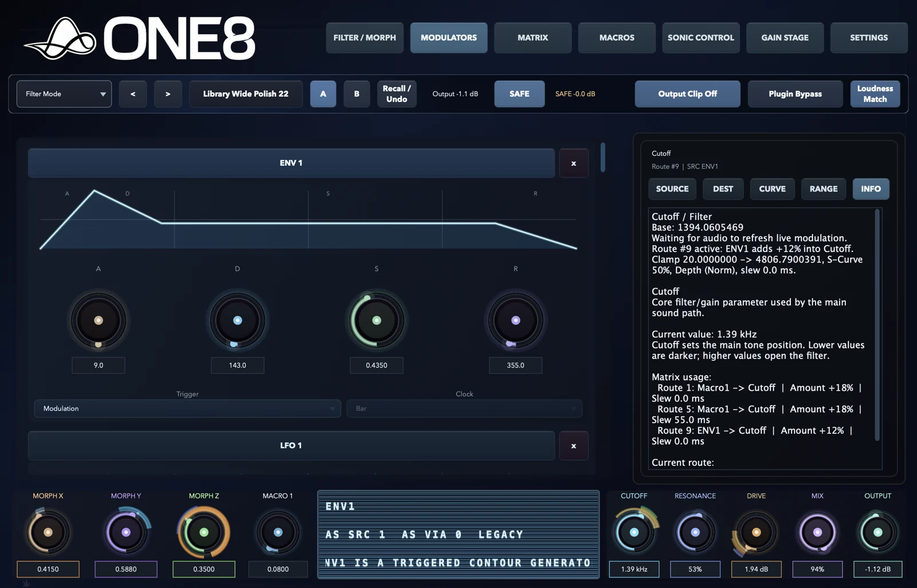Click the CUTOFF value 1.39 kHz
This screenshot has height=588, width=917.
tap(634, 569)
